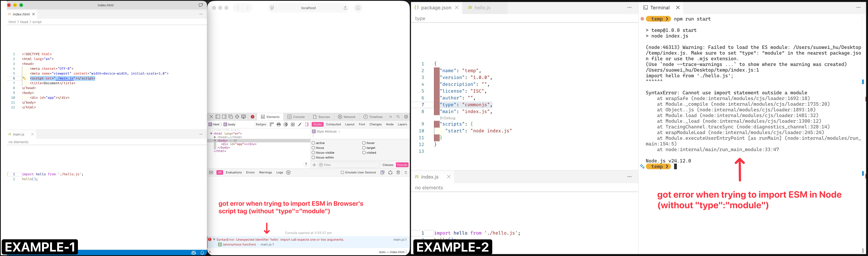Open the Web Inspector settings gear
The image size is (868, 256).
[406, 117]
